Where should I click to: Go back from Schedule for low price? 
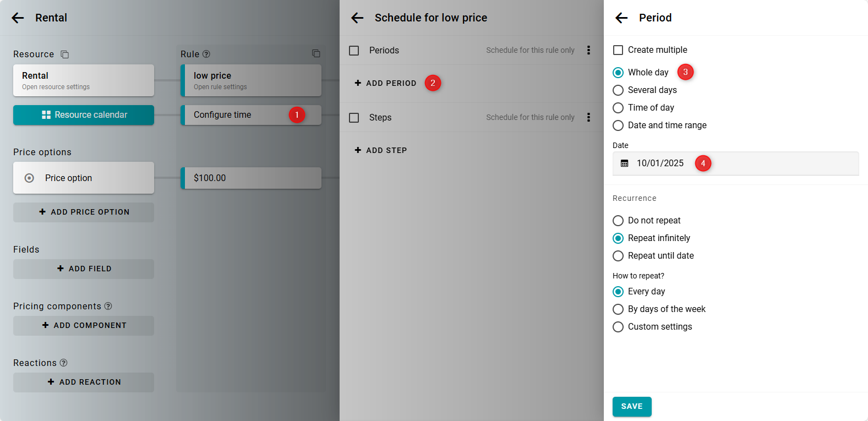[x=357, y=18]
